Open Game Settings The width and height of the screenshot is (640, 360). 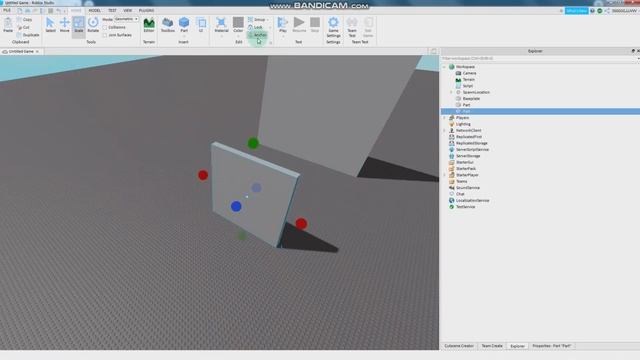pos(333,27)
